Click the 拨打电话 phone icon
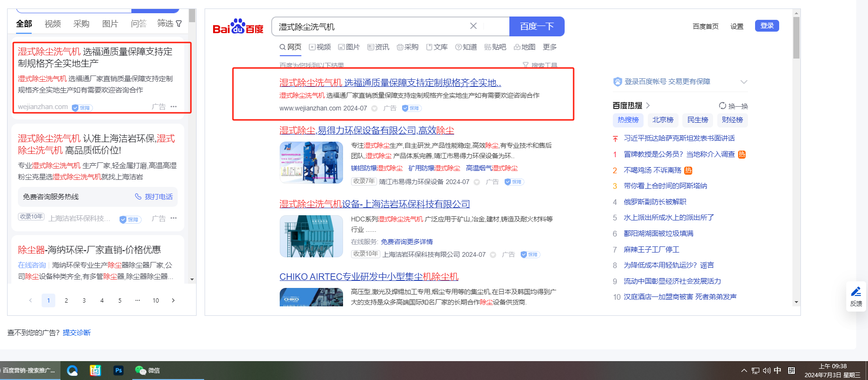868x380 pixels. 138,196
